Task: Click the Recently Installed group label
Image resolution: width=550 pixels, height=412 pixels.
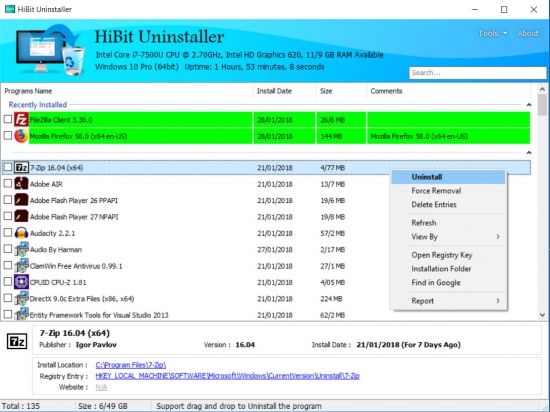Action: coord(38,104)
